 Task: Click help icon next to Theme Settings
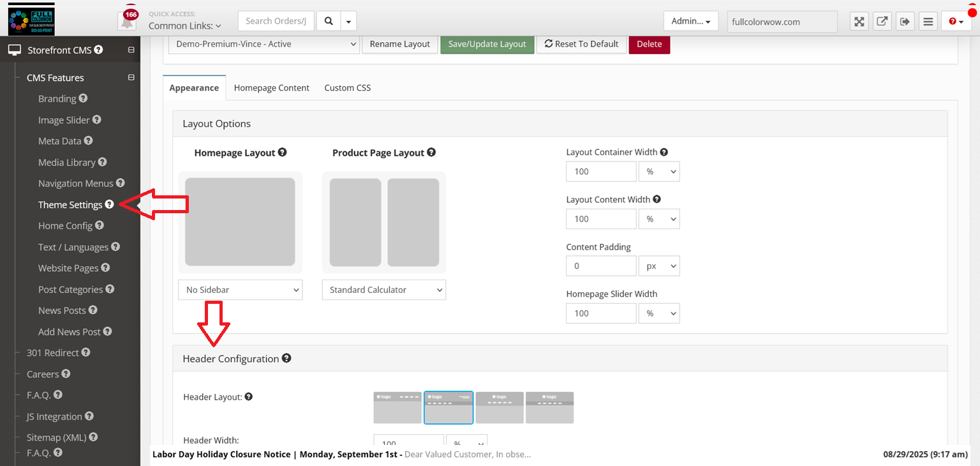(x=110, y=204)
